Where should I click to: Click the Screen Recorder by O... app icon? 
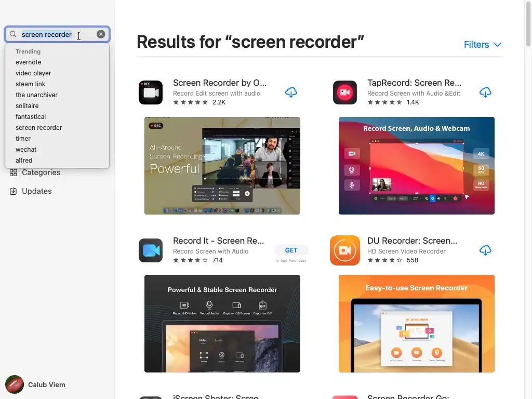pyautogui.click(x=151, y=92)
